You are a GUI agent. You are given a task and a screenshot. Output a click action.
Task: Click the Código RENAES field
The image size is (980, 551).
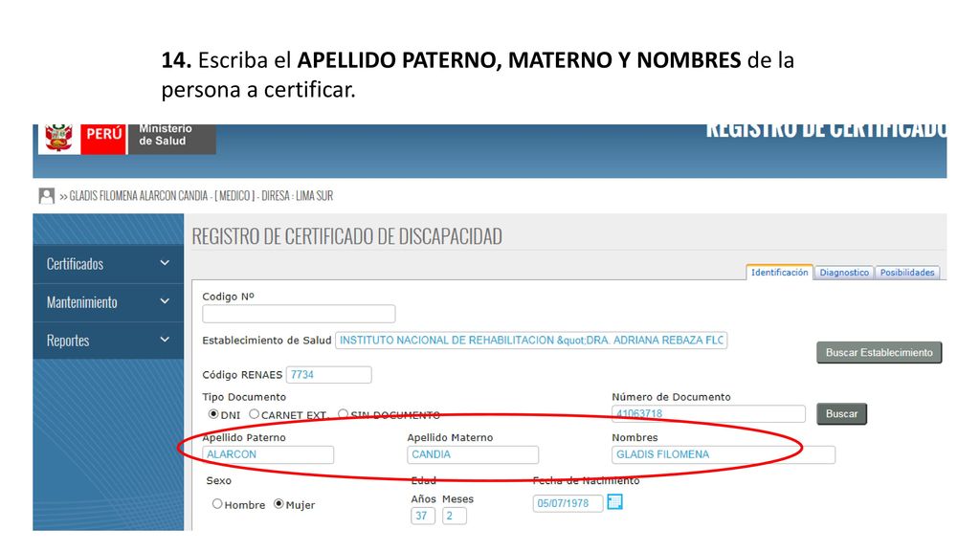[x=329, y=375]
